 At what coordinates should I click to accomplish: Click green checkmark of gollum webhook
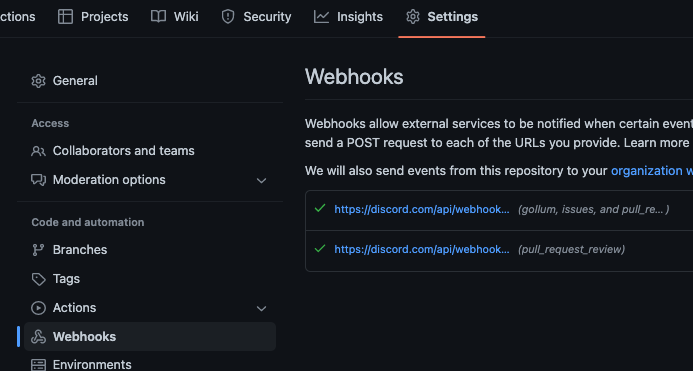point(320,208)
